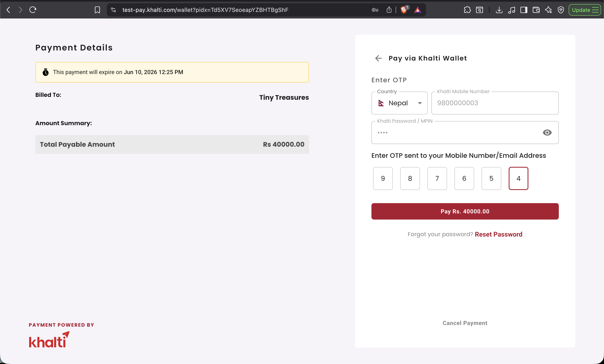Click the 'PAYMENT POWERED BY' text
Viewport: 604px width, 364px height.
pos(61,325)
